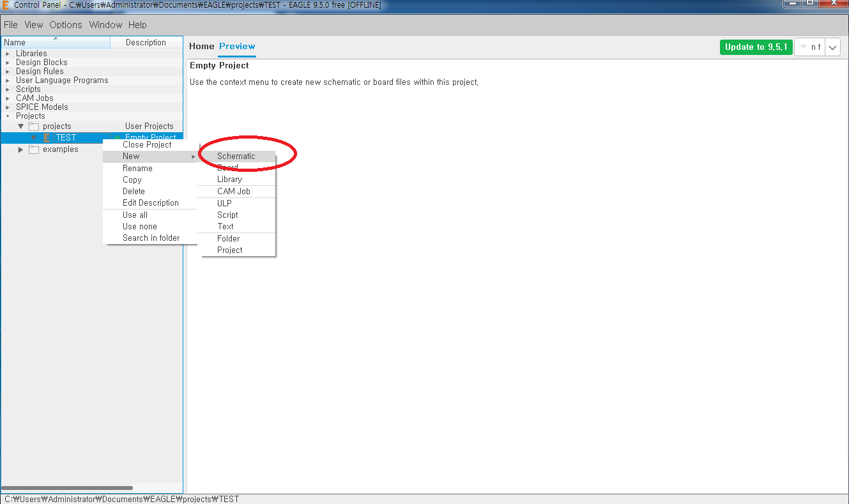
Task: Click the projects folder icon
Action: coord(34,126)
